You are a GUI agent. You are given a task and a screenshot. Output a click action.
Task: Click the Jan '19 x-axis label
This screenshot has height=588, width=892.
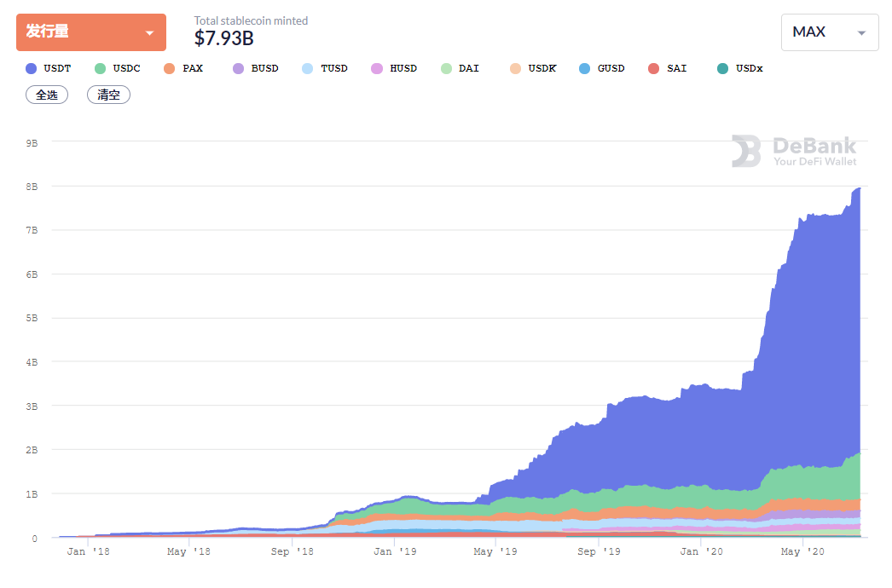pyautogui.click(x=395, y=552)
